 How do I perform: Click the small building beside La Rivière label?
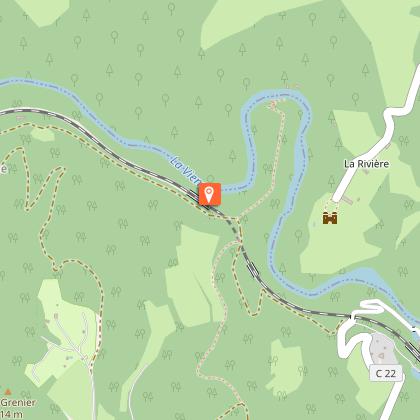[x=366, y=172]
